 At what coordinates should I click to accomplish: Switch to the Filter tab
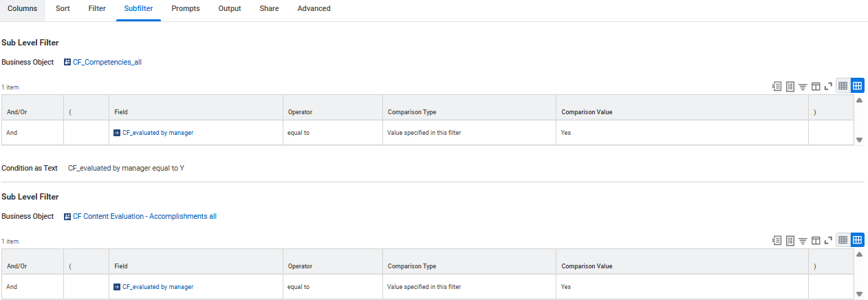coord(96,9)
